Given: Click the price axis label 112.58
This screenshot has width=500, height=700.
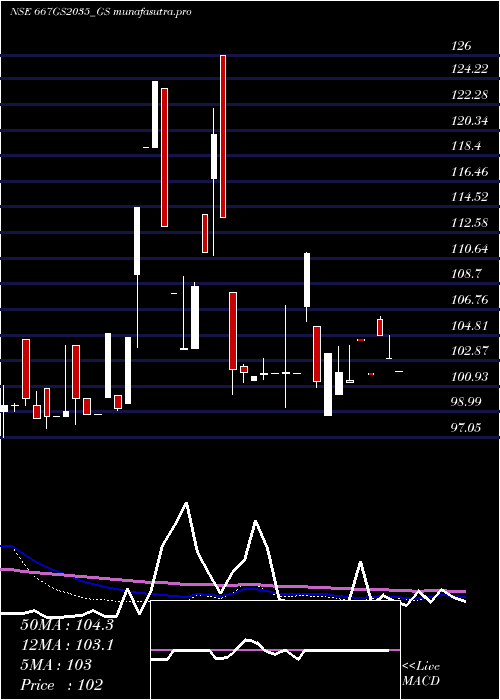Looking at the screenshot, I should [x=470, y=223].
